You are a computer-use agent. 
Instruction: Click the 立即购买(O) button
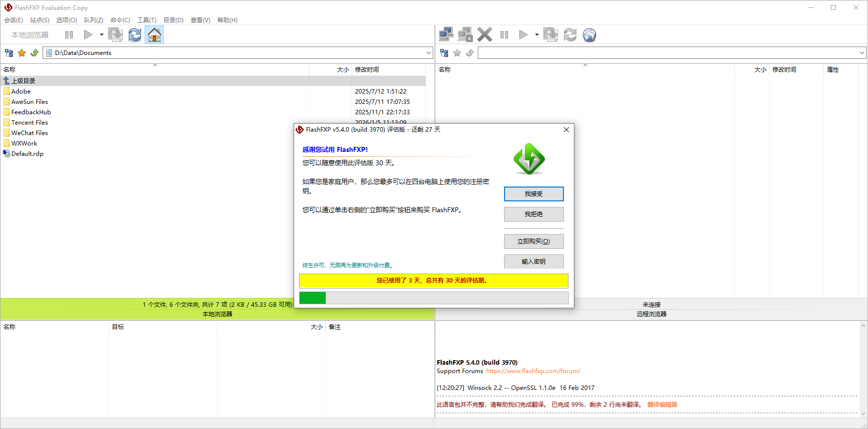tap(534, 241)
